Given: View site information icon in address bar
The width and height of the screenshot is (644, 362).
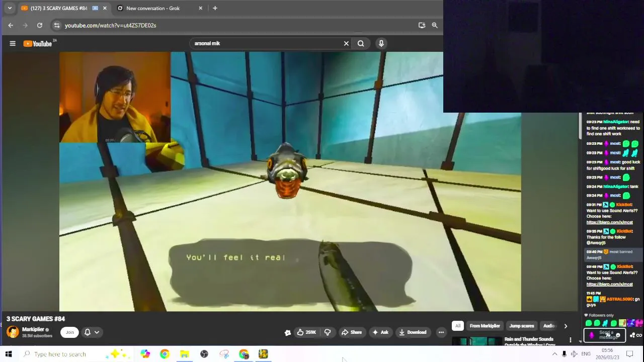Looking at the screenshot, I should coord(57,25).
